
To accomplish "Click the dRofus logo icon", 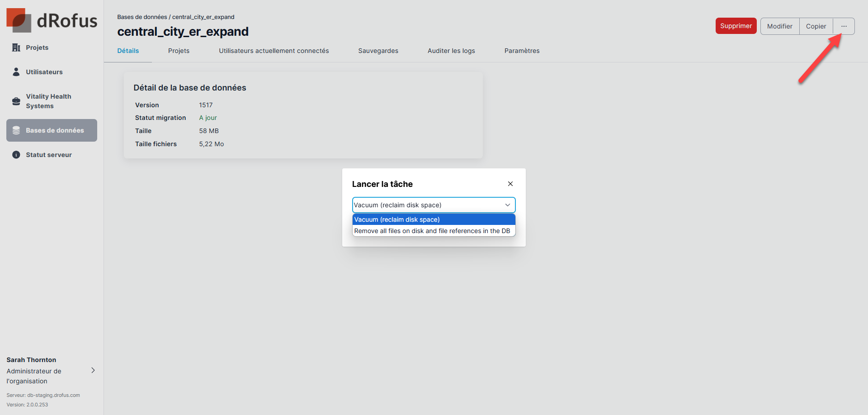I will (19, 20).
